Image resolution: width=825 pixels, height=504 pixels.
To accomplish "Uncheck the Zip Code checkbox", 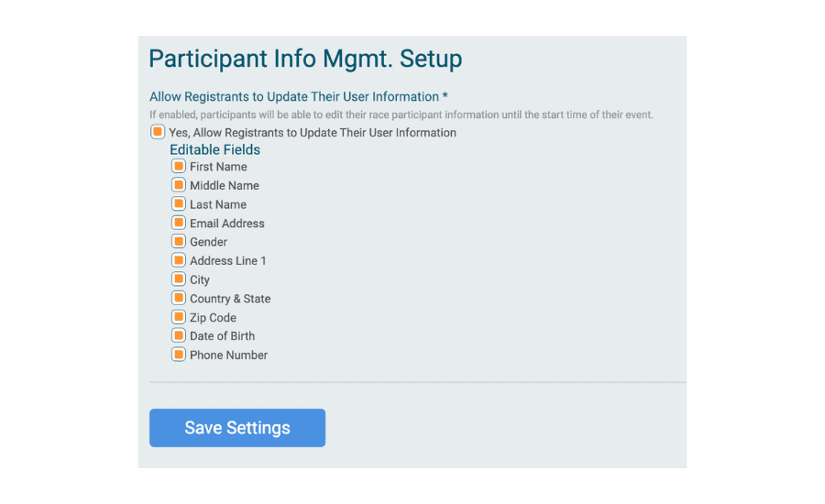I will click(179, 317).
